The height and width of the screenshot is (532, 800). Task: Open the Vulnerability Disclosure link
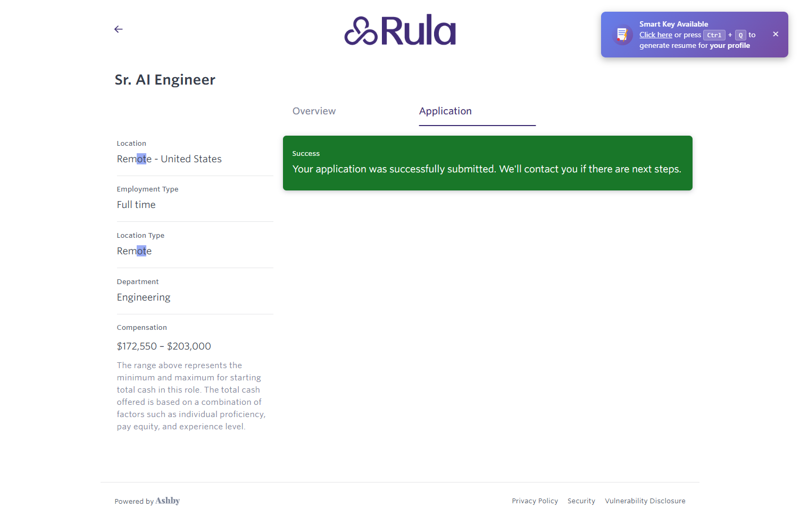645,501
